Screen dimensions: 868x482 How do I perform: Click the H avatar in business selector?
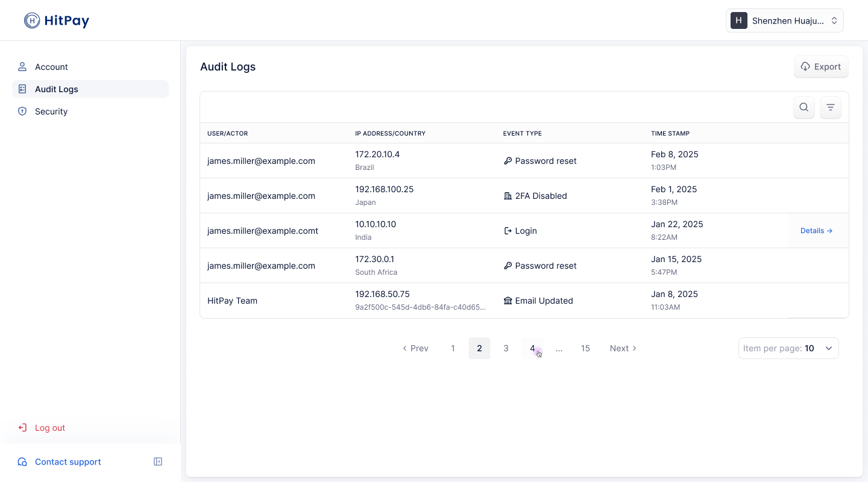[x=739, y=20]
